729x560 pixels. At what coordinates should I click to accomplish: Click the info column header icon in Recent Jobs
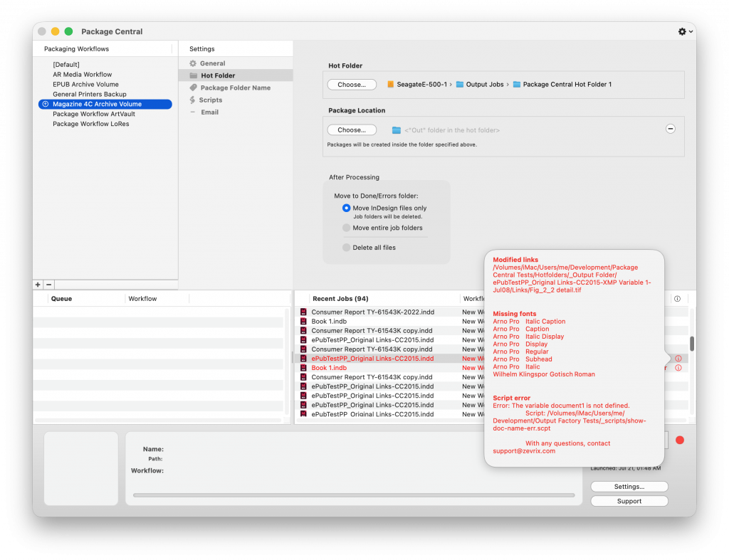tap(678, 298)
